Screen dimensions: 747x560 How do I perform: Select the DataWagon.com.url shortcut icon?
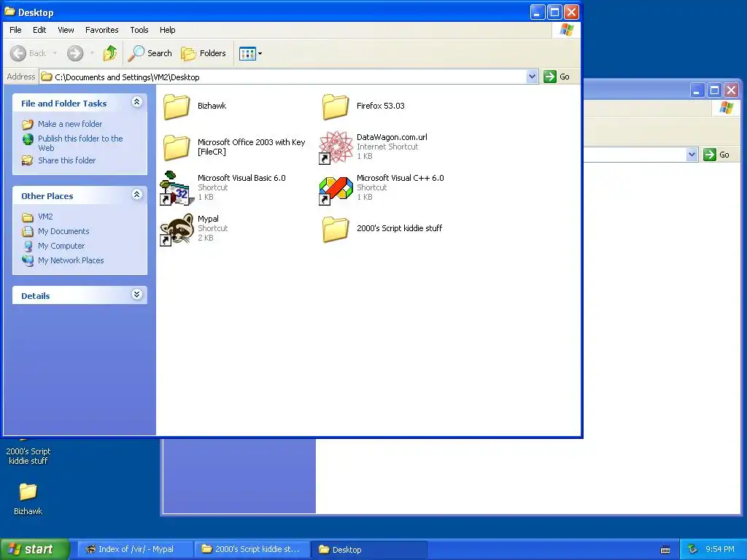click(336, 147)
